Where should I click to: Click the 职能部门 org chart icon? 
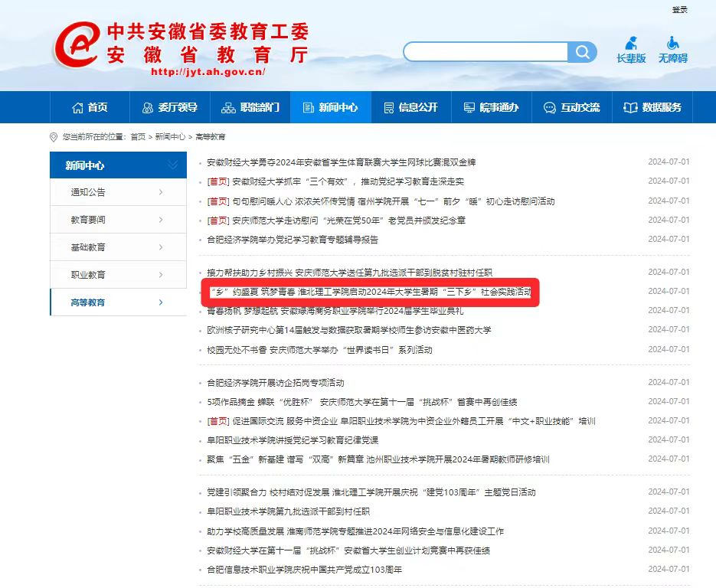pos(228,107)
